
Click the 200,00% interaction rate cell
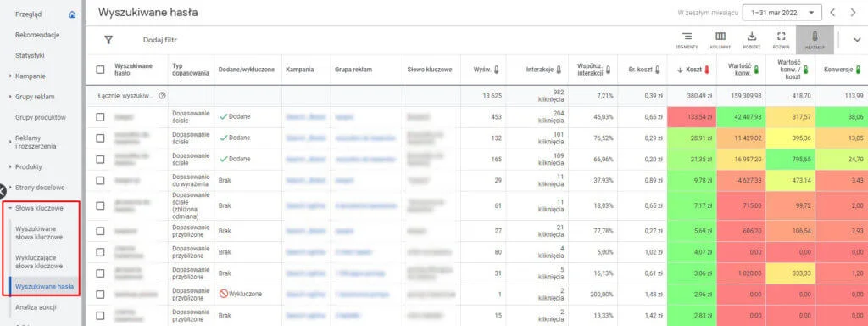coord(593,295)
